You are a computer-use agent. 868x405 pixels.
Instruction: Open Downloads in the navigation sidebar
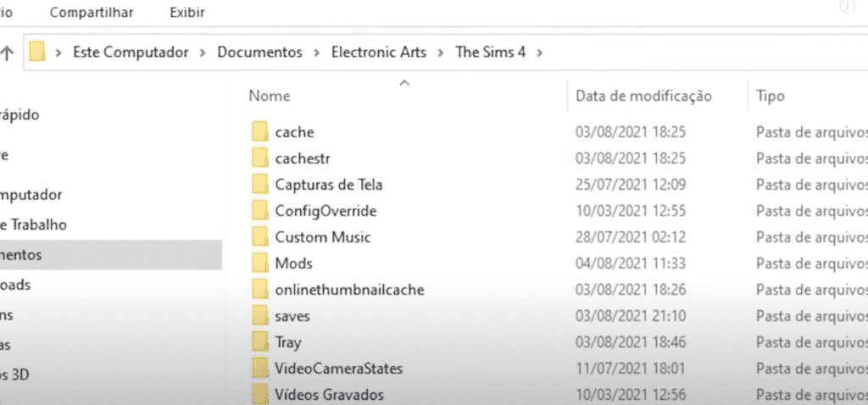15,285
